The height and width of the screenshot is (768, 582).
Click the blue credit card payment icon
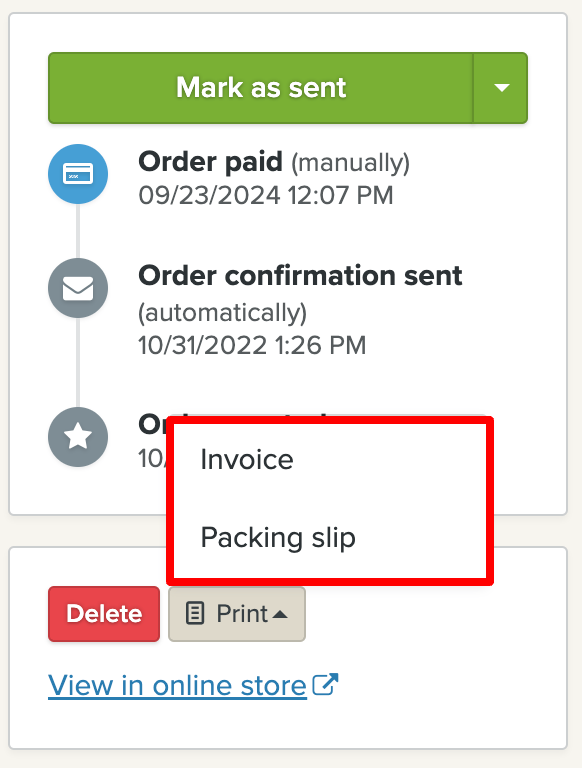(78, 174)
